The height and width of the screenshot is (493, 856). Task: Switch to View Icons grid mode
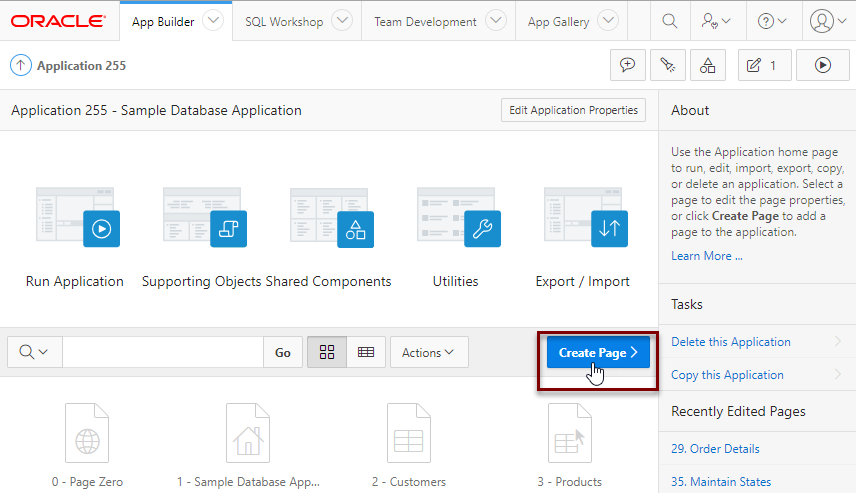click(326, 352)
